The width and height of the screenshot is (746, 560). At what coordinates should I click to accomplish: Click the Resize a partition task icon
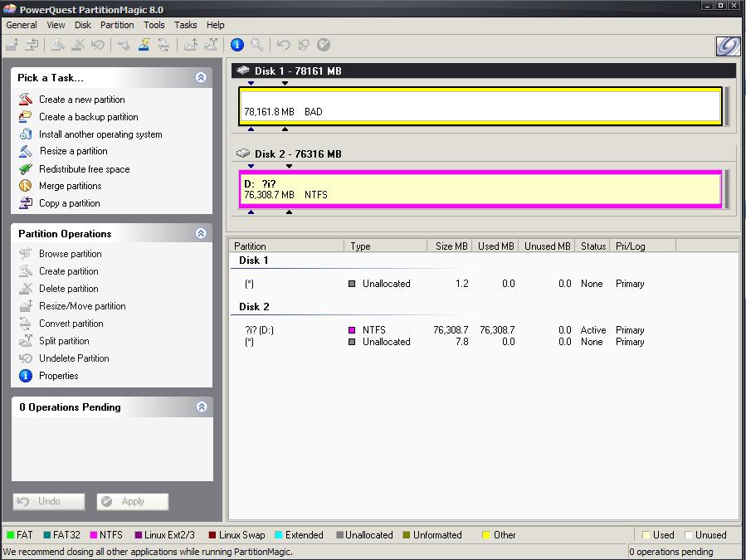pos(26,151)
